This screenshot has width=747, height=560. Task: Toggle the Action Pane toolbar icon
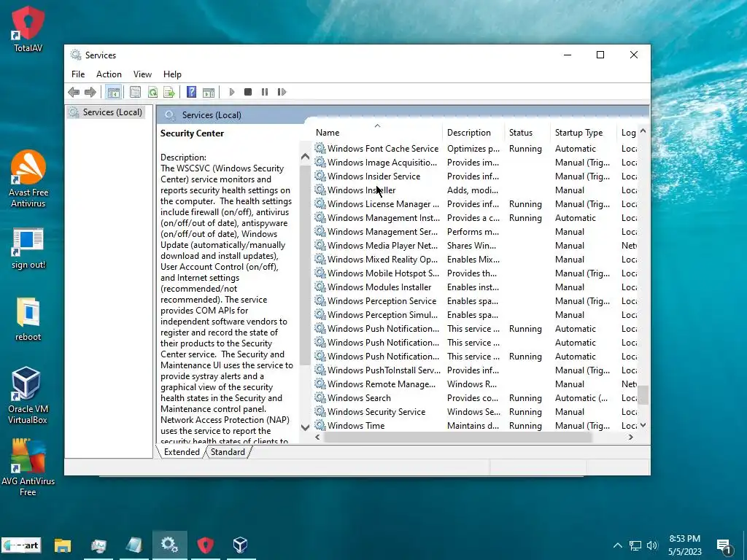coord(209,93)
